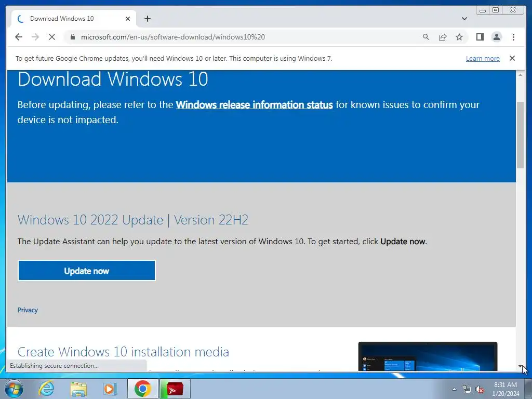The height and width of the screenshot is (399, 532).
Task: Open Chrome three-dot menu
Action: pos(513,37)
